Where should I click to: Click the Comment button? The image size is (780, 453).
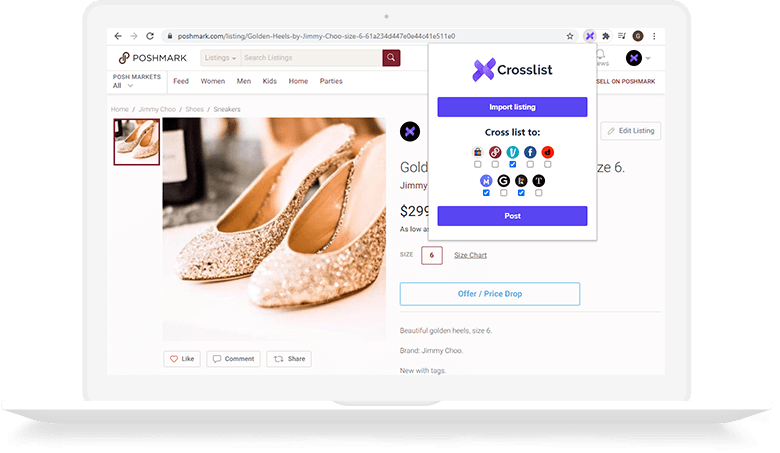tap(233, 359)
